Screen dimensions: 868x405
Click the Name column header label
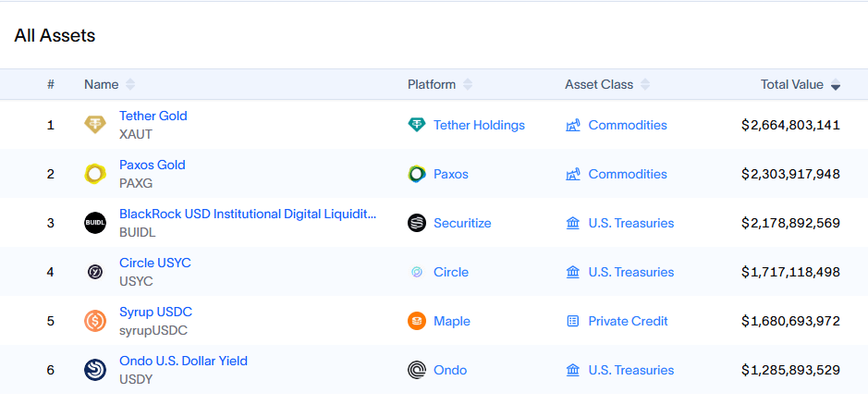pos(102,85)
